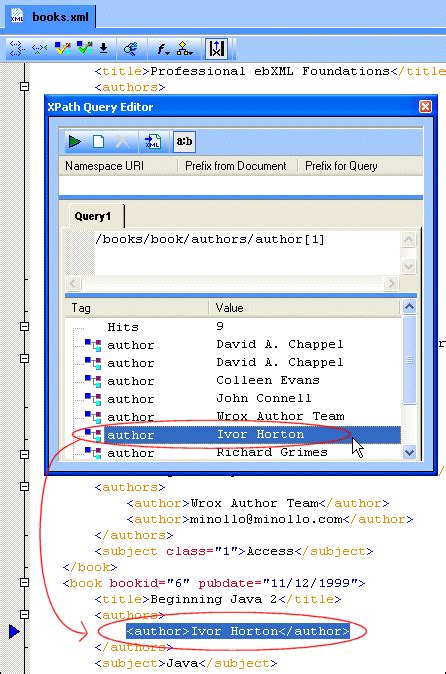This screenshot has width=446, height=674.
Task: Toggle the a:b namespace prefix button
Action: point(184,141)
